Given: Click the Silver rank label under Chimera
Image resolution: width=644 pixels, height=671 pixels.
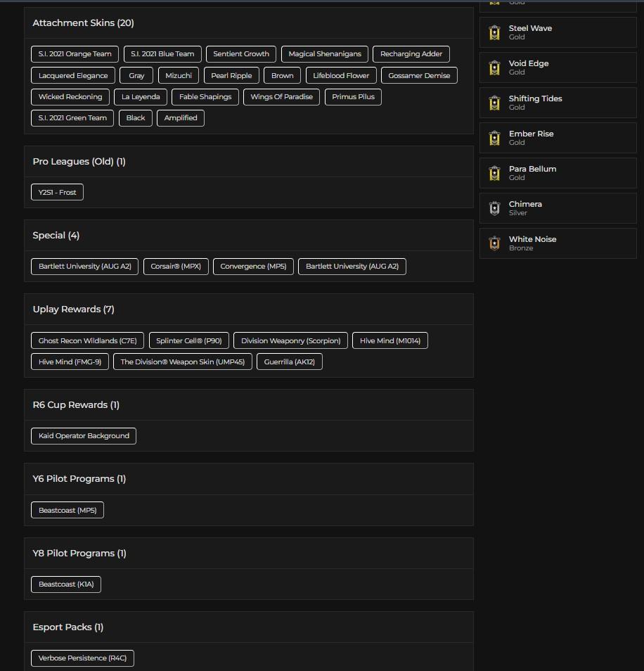Looking at the screenshot, I should [x=518, y=212].
